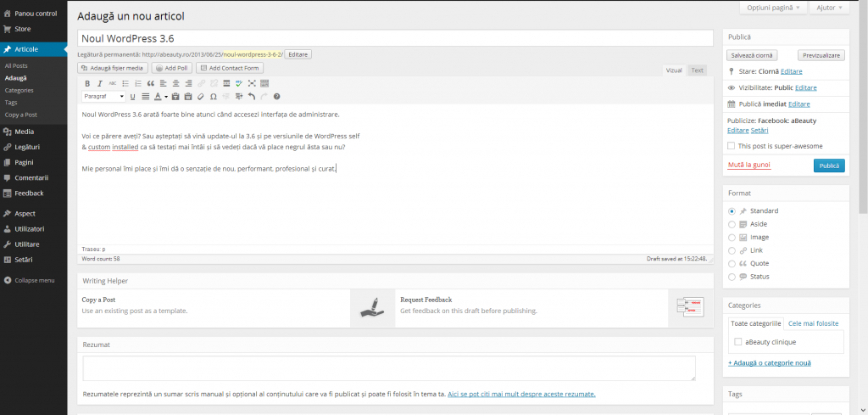Switch editor to the Text tab
Image resolution: width=868 pixels, height=415 pixels.
click(698, 70)
